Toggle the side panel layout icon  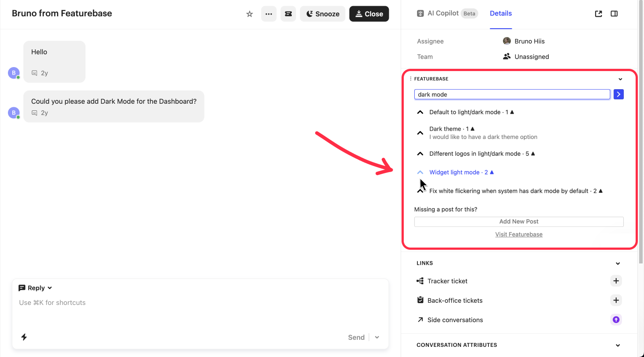(x=614, y=14)
